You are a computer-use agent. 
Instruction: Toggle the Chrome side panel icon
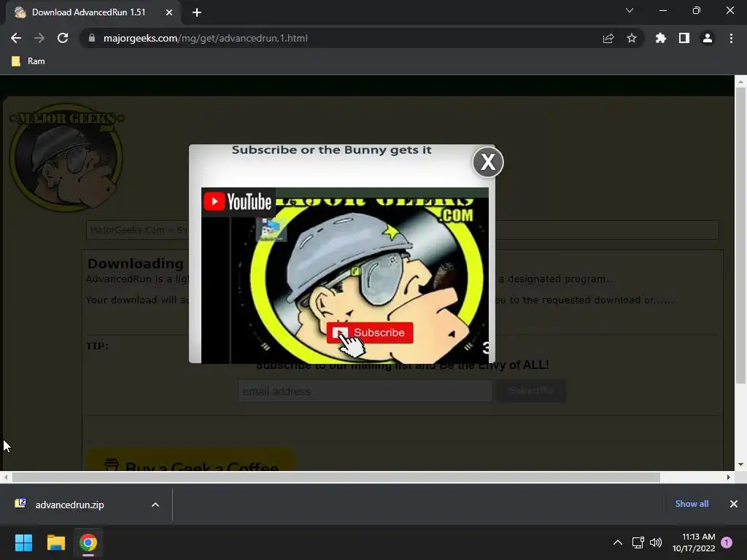point(684,38)
